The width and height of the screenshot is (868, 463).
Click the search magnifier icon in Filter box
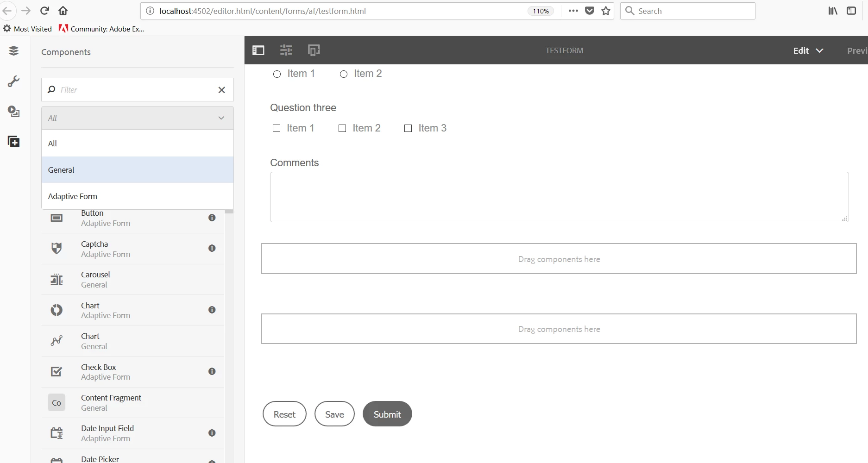51,89
